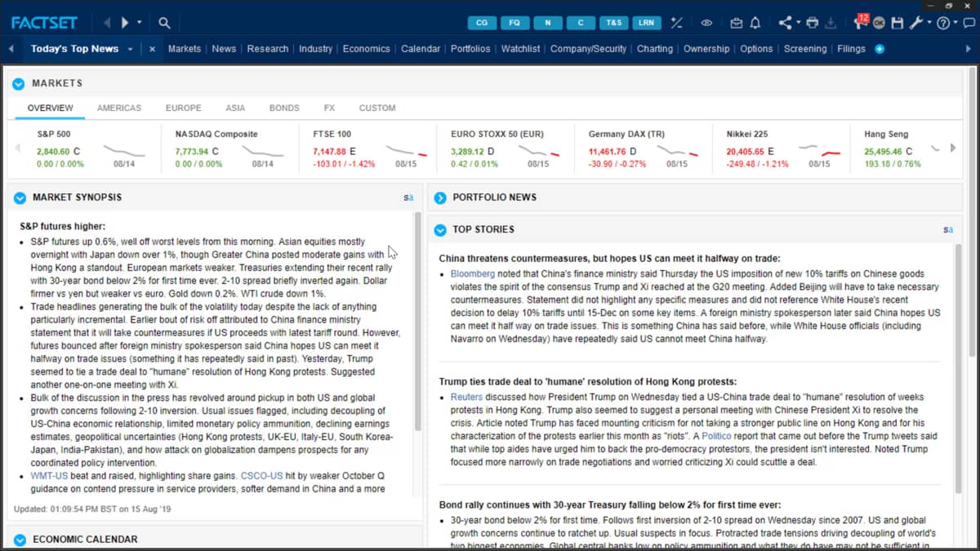Click the share icon
Viewport: 980px width, 551px height.
786,23
